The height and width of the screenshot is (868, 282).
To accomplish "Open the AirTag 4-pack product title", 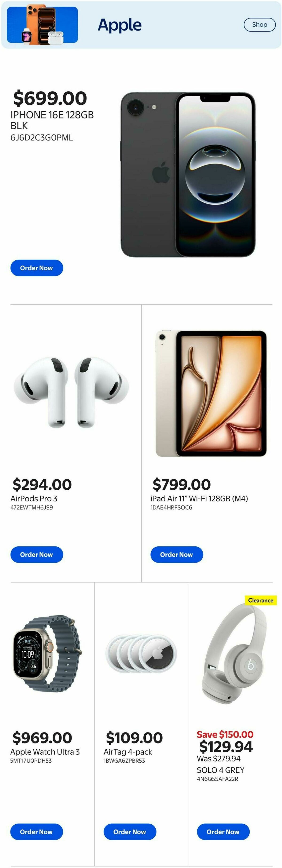I will tap(128, 752).
